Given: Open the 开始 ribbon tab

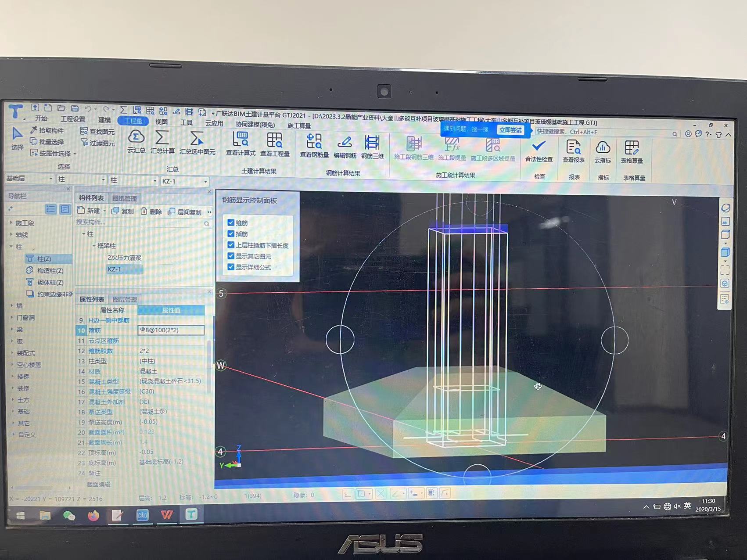Looking at the screenshot, I should pos(41,118).
